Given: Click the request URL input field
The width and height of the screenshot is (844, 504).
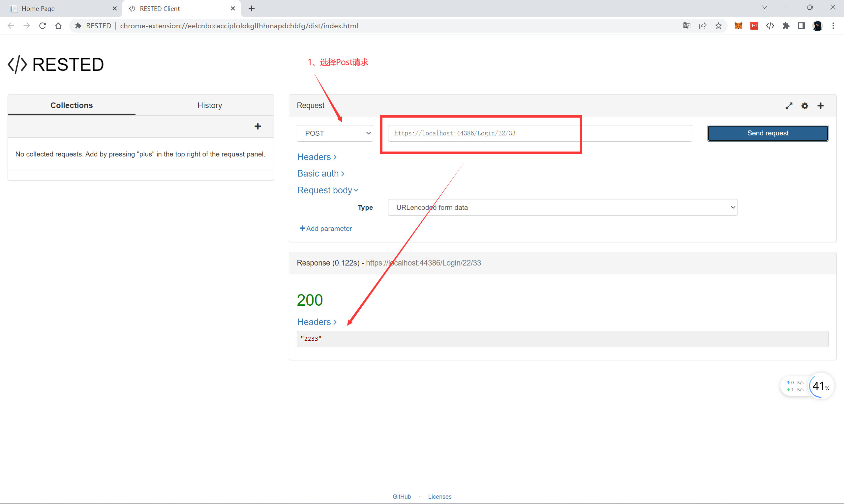Looking at the screenshot, I should pos(539,133).
